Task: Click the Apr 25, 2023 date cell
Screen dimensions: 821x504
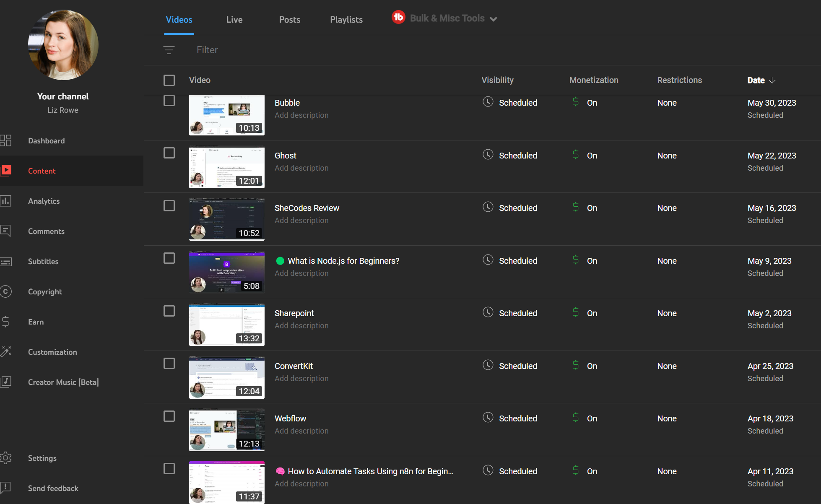Action: click(x=770, y=366)
